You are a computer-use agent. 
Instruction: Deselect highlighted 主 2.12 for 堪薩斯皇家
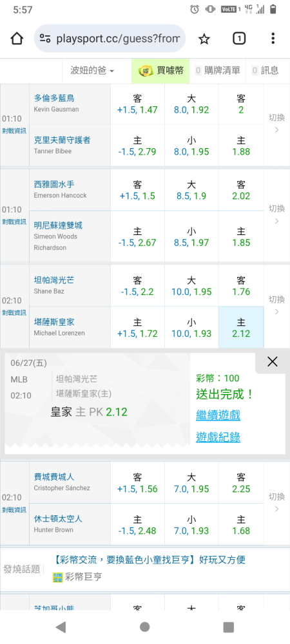[x=241, y=327]
